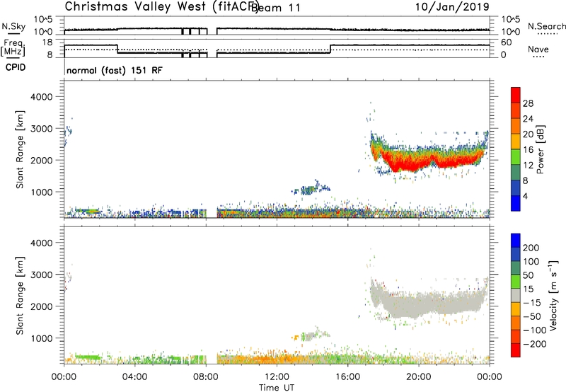Select the plot title 'Christmas Valley West (fitACF)'

tap(161, 7)
